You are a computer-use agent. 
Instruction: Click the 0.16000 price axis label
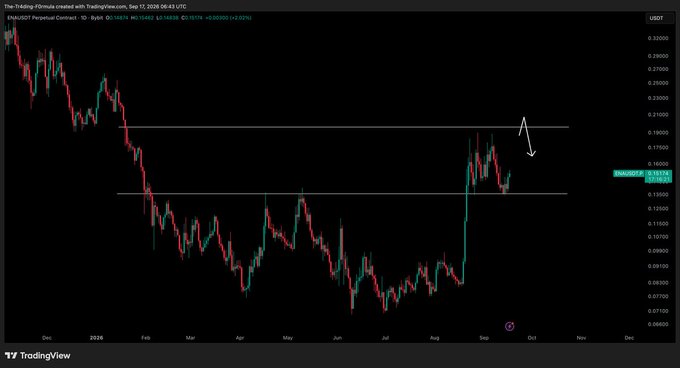coord(658,164)
